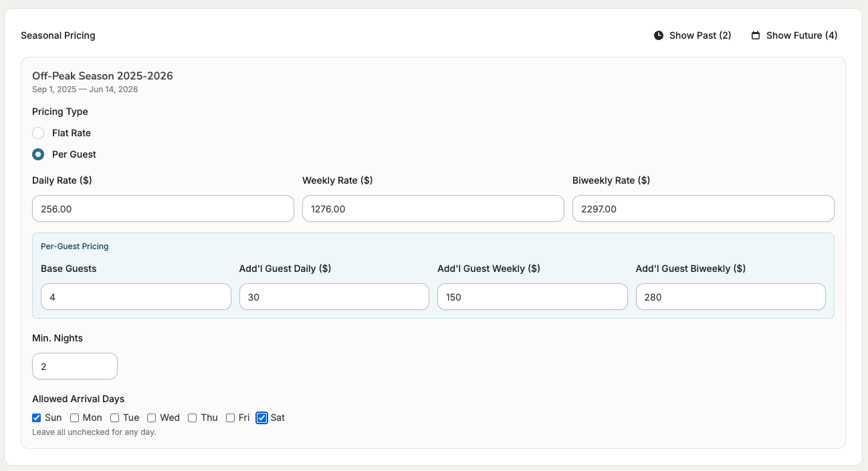The width and height of the screenshot is (868, 471).
Task: Allow arrivals on Thu
Action: coord(193,418)
